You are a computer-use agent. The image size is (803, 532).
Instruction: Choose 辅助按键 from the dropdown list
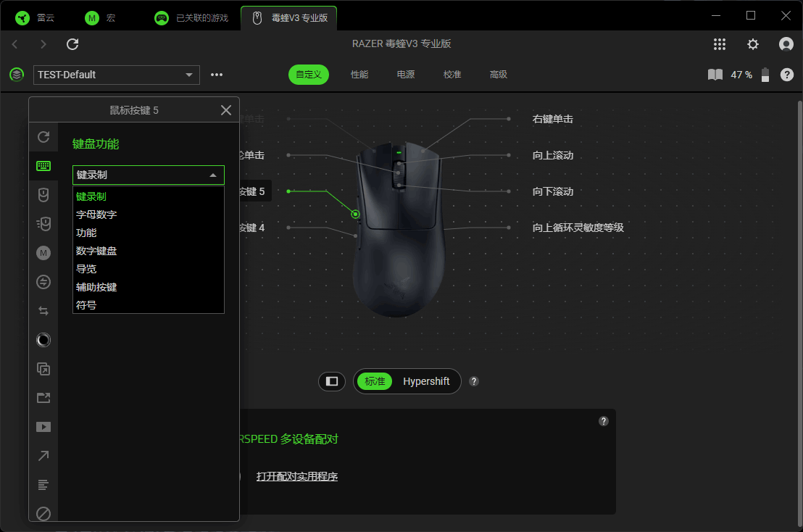pyautogui.click(x=149, y=287)
